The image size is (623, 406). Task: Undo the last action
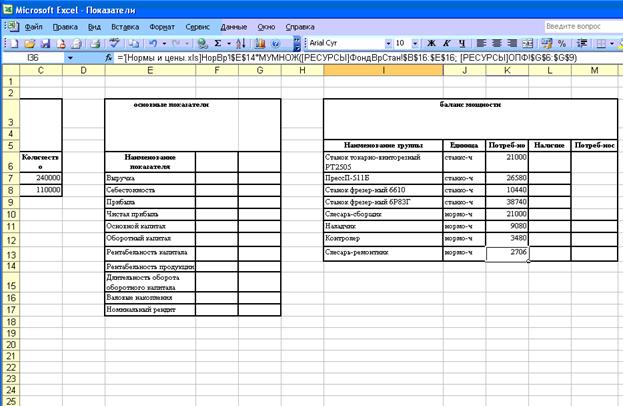click(x=153, y=43)
